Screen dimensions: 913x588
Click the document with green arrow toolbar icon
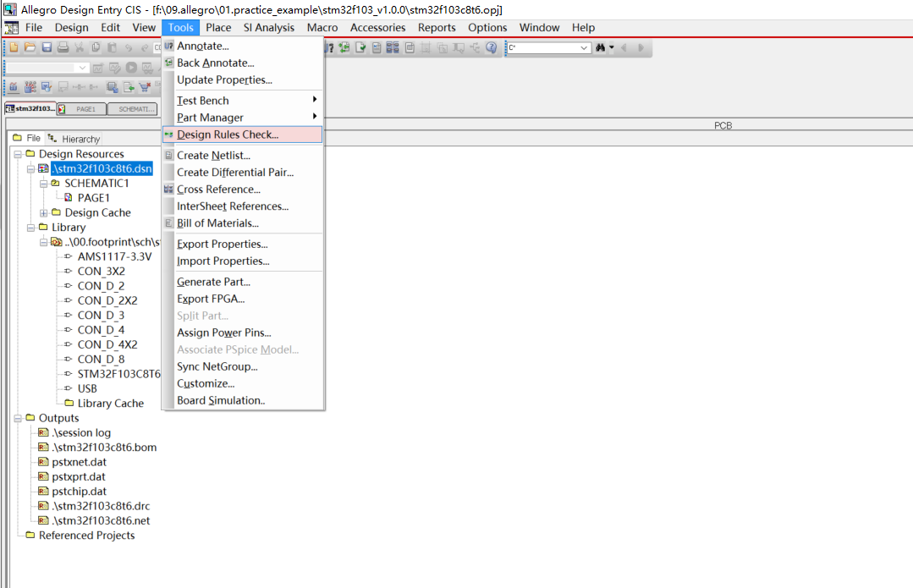pyautogui.click(x=129, y=87)
